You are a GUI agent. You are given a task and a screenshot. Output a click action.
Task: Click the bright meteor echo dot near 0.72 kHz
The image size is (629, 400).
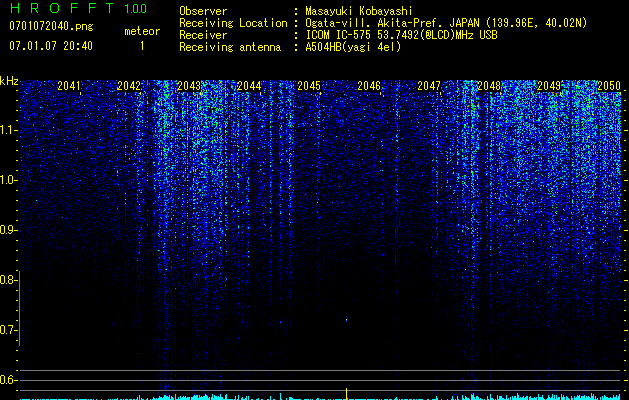click(346, 320)
